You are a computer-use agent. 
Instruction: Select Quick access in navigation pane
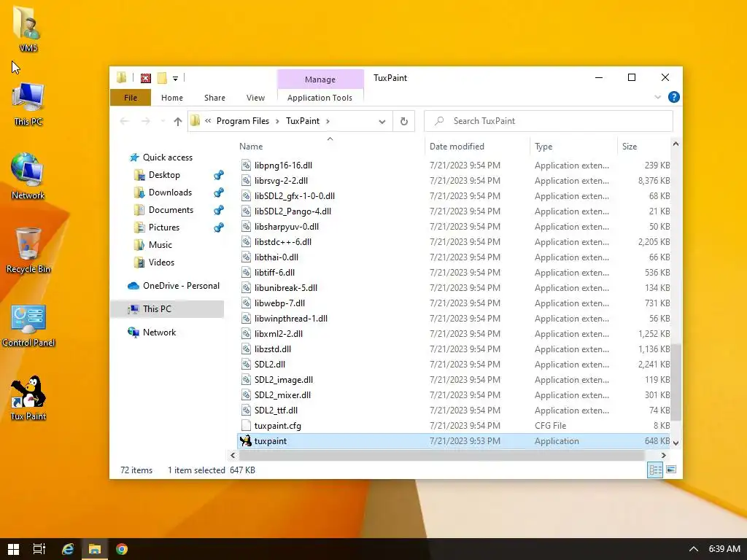point(167,157)
